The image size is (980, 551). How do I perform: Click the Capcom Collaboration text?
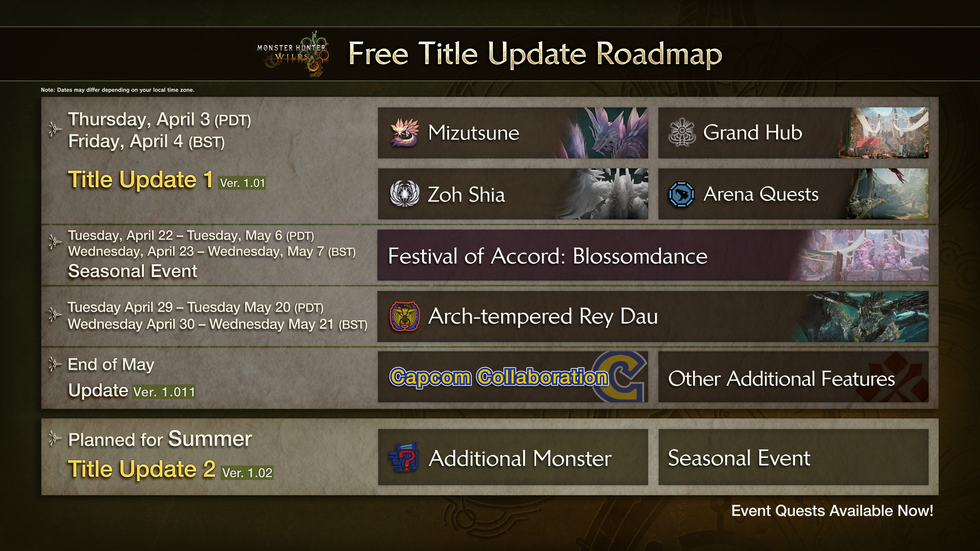pyautogui.click(x=499, y=377)
